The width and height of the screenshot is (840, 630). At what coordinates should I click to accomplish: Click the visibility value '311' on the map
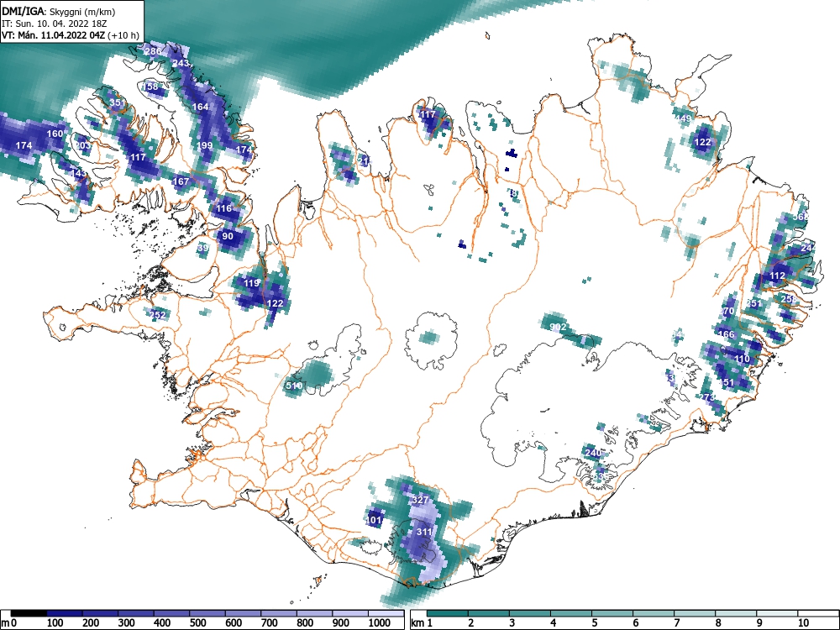point(423,532)
